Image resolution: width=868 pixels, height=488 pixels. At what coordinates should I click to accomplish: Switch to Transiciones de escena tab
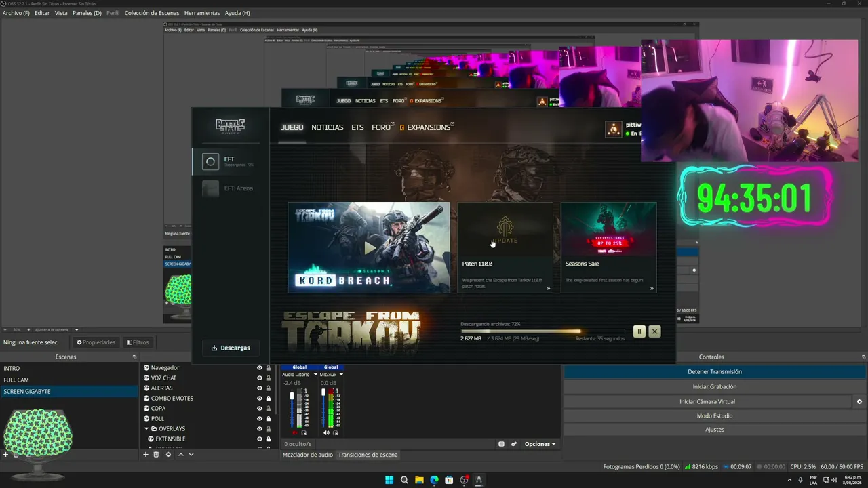tap(368, 455)
